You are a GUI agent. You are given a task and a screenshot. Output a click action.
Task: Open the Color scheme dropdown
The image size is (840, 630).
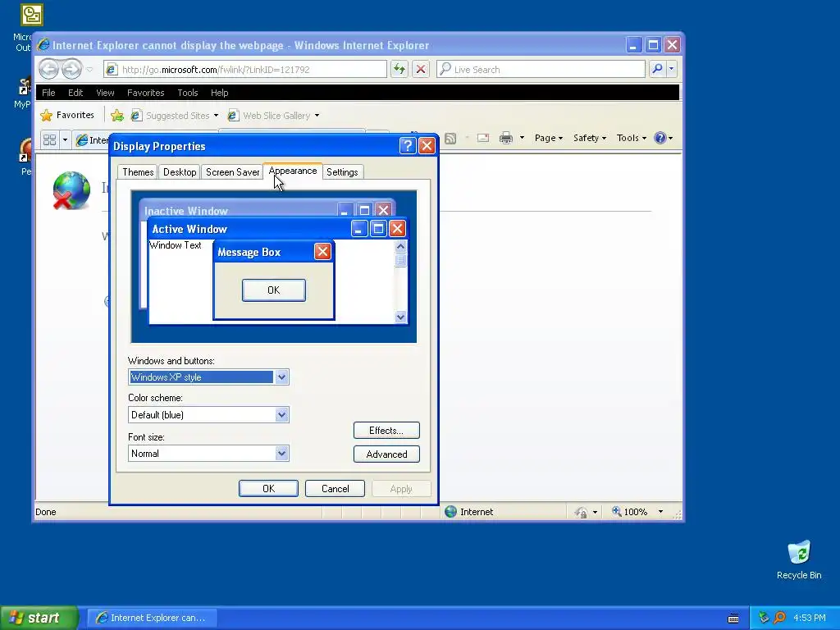(x=282, y=414)
